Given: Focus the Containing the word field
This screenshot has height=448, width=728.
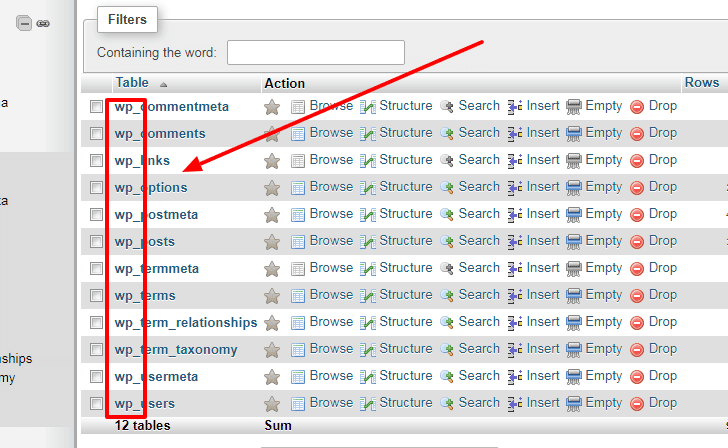Looking at the screenshot, I should (x=316, y=52).
